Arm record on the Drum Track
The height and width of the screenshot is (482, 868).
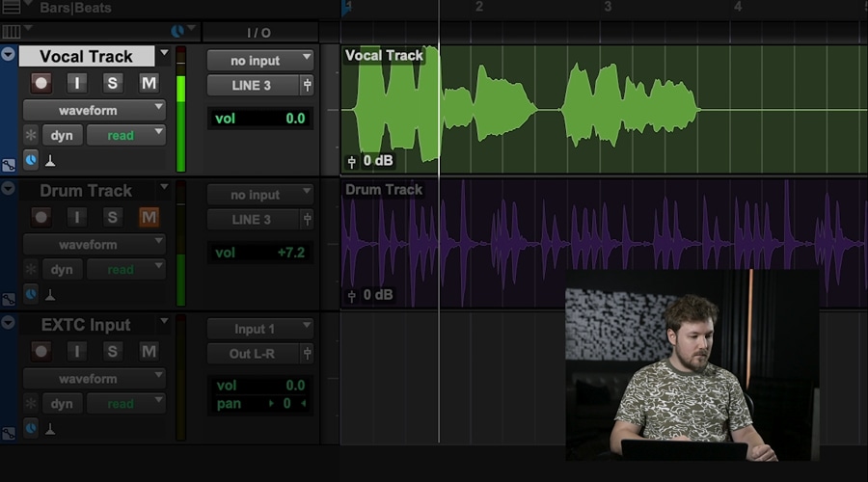coord(41,217)
